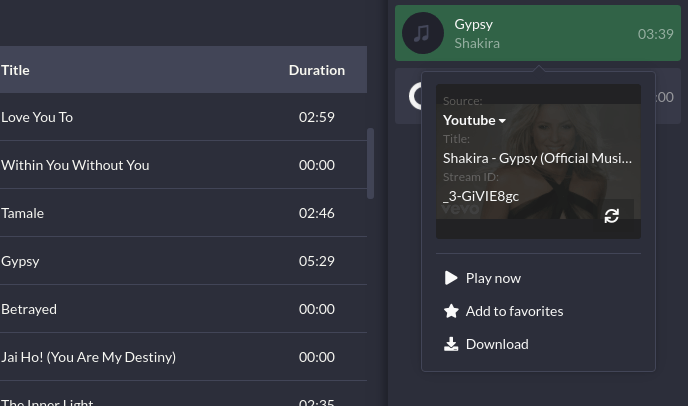The width and height of the screenshot is (688, 406).
Task: Select the Tamale track row
Action: (183, 213)
